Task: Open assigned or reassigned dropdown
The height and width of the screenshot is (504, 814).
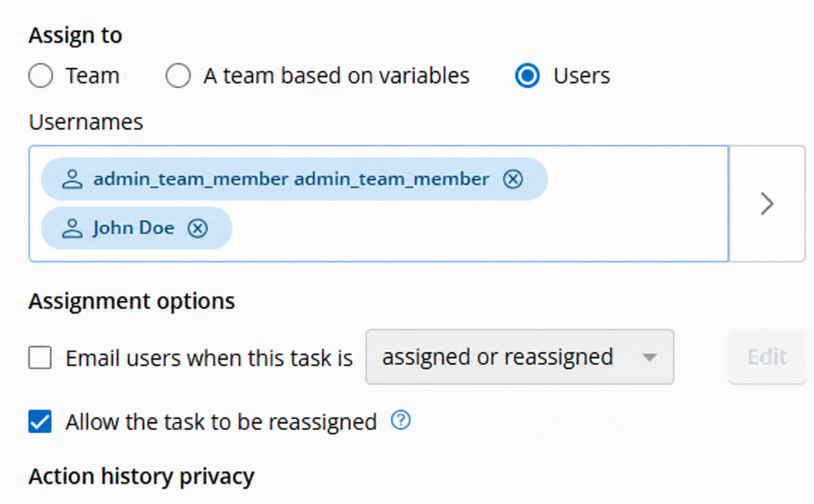Action: coord(520,357)
